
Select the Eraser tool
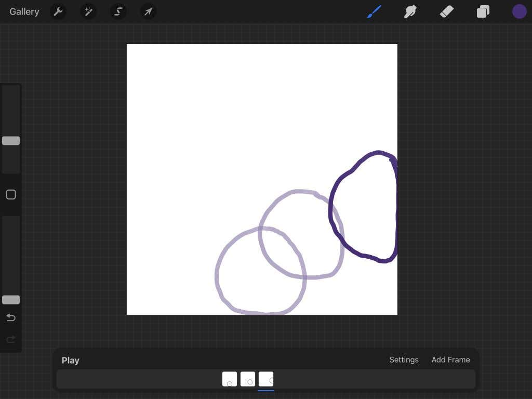pos(447,11)
